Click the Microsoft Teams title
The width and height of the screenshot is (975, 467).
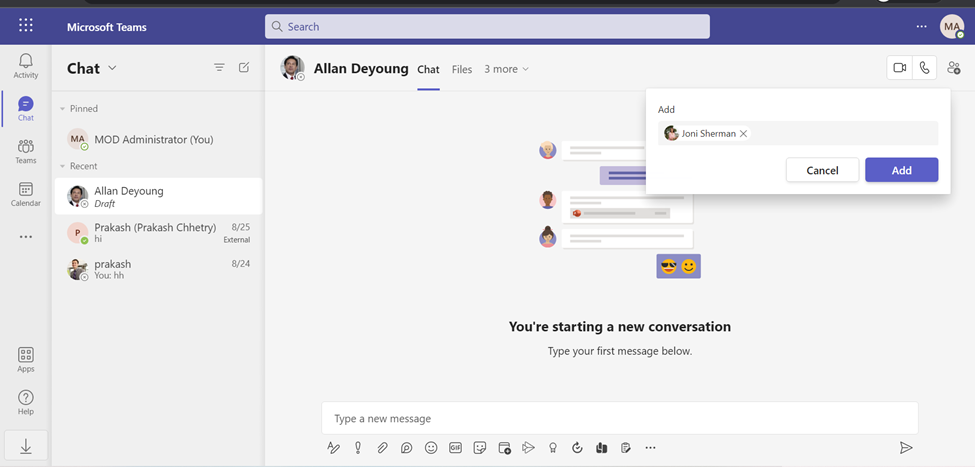click(107, 27)
